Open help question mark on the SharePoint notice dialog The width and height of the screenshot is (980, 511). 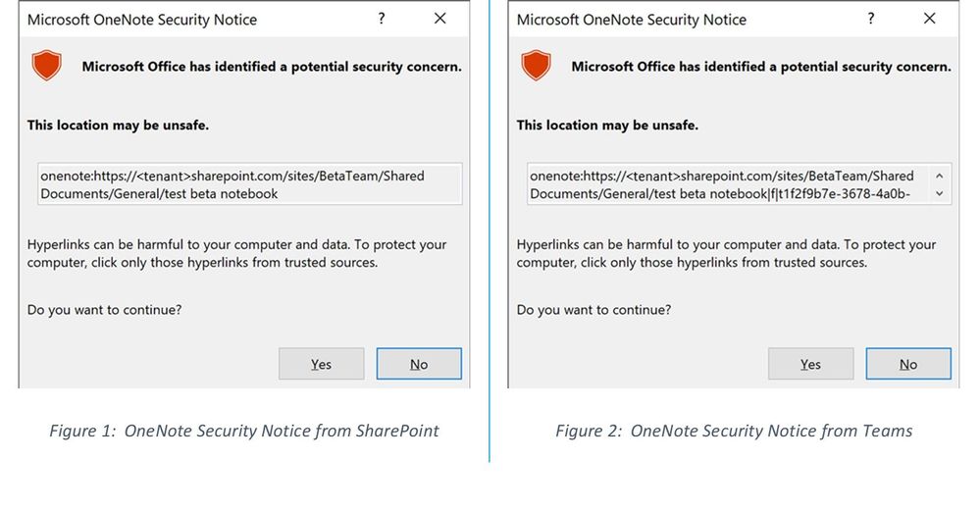382,19
